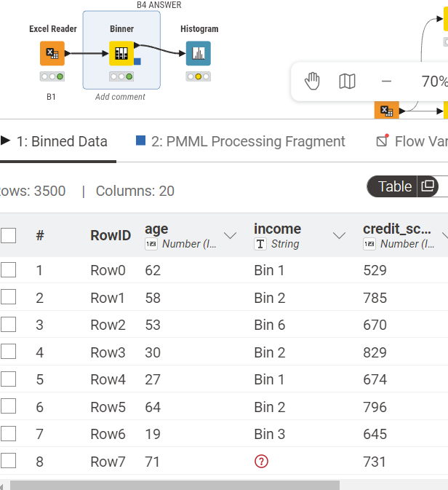The image size is (448, 490).
Task: Toggle the select-all header checkbox
Action: (x=9, y=235)
